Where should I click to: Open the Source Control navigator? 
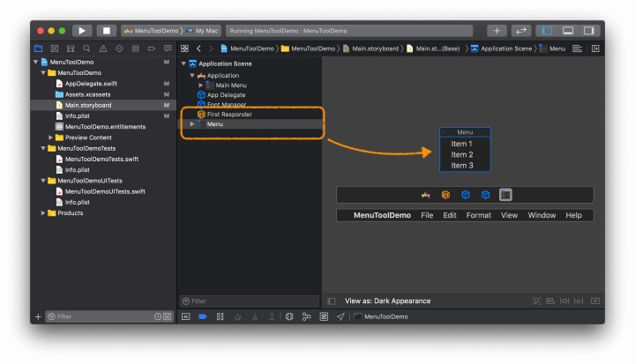55,48
